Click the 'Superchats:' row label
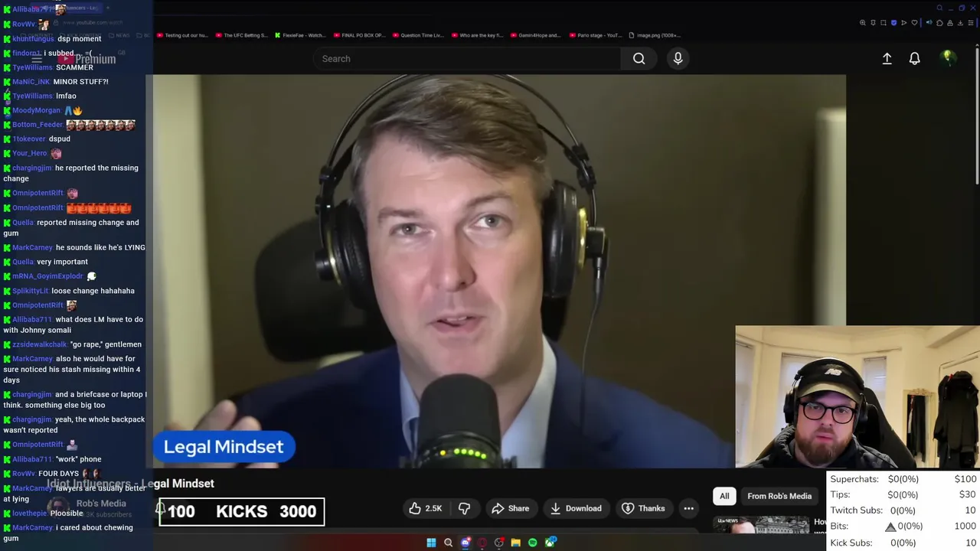 point(854,479)
